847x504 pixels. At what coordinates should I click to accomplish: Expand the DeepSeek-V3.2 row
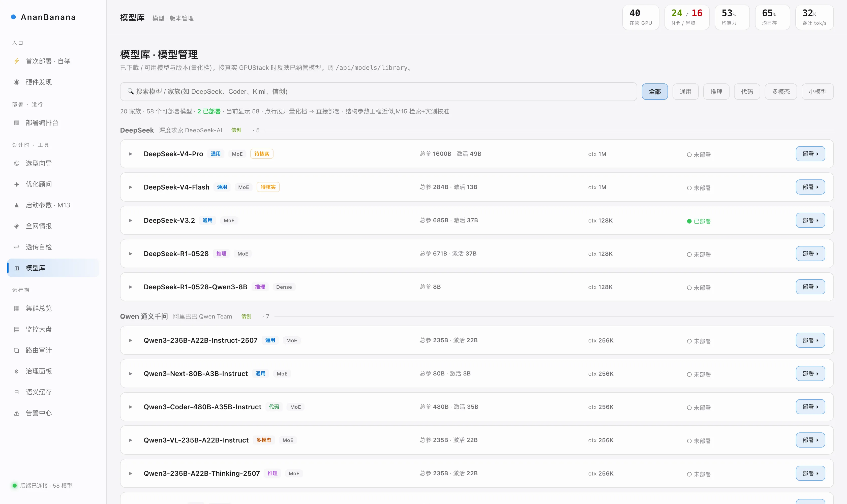[x=131, y=220]
